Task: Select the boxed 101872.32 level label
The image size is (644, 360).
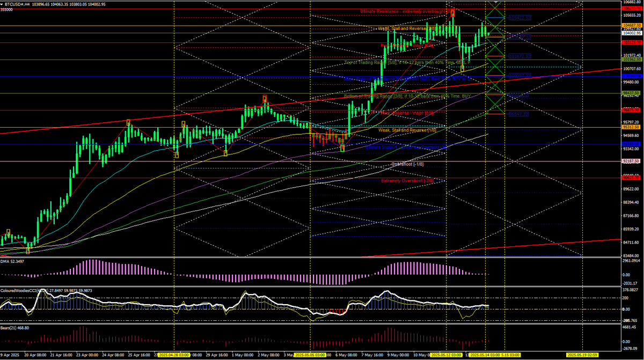Action: pos(519,56)
